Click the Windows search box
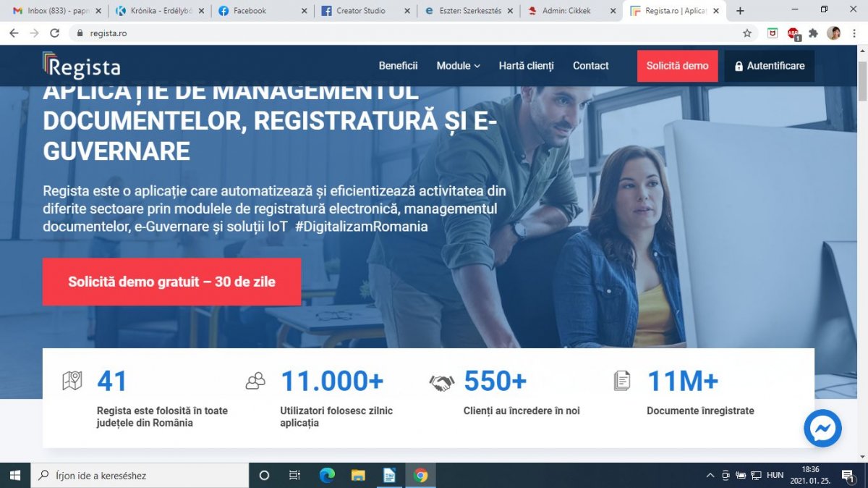868x488 pixels. 141,476
